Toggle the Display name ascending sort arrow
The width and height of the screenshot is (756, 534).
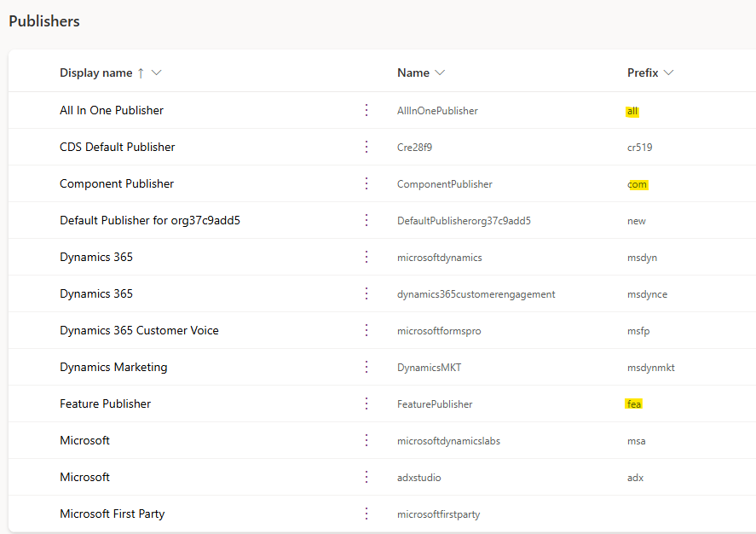point(141,73)
